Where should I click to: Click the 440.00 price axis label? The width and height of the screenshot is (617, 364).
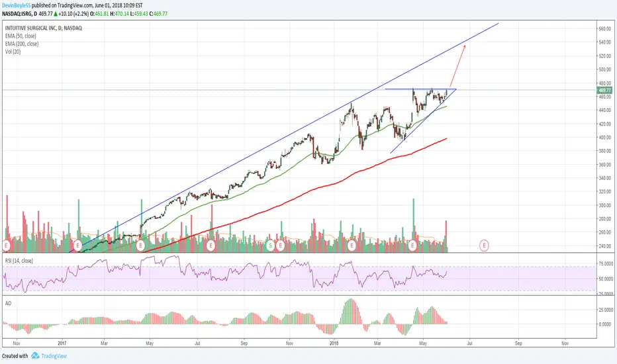605,110
